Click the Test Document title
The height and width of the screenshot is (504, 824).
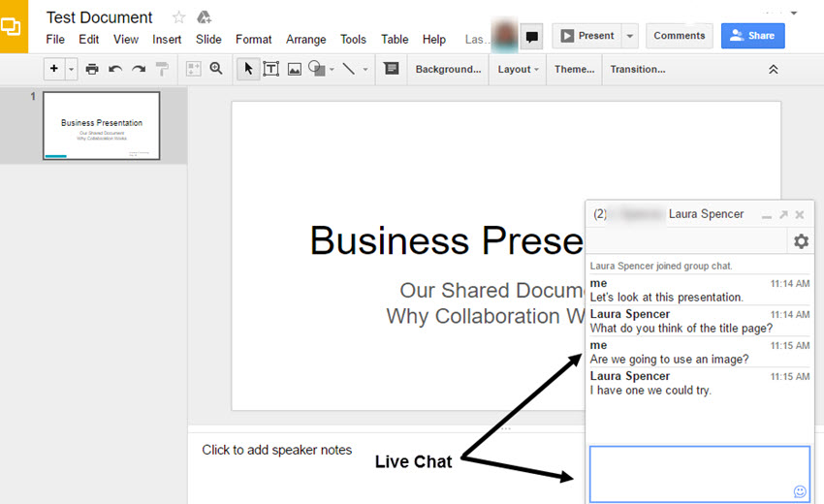point(99,17)
